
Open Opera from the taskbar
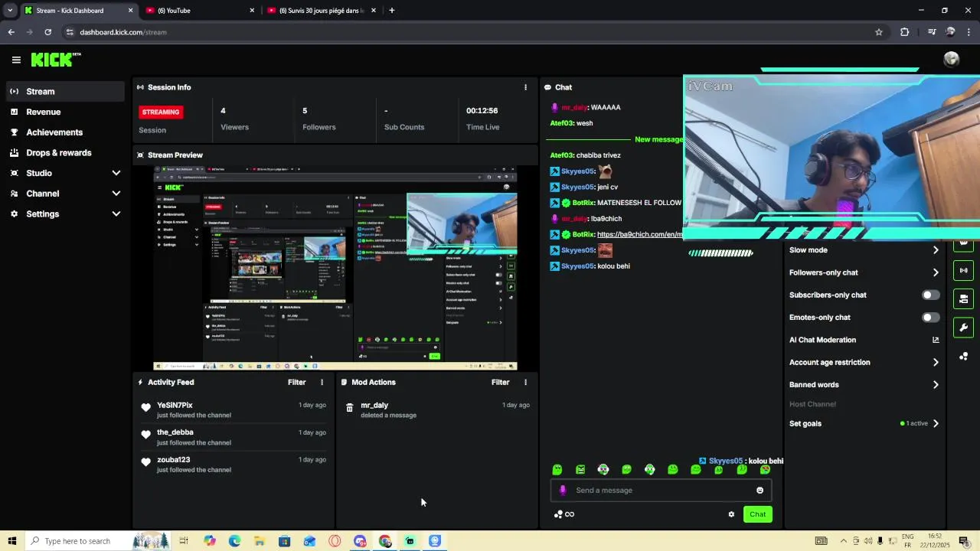335,541
